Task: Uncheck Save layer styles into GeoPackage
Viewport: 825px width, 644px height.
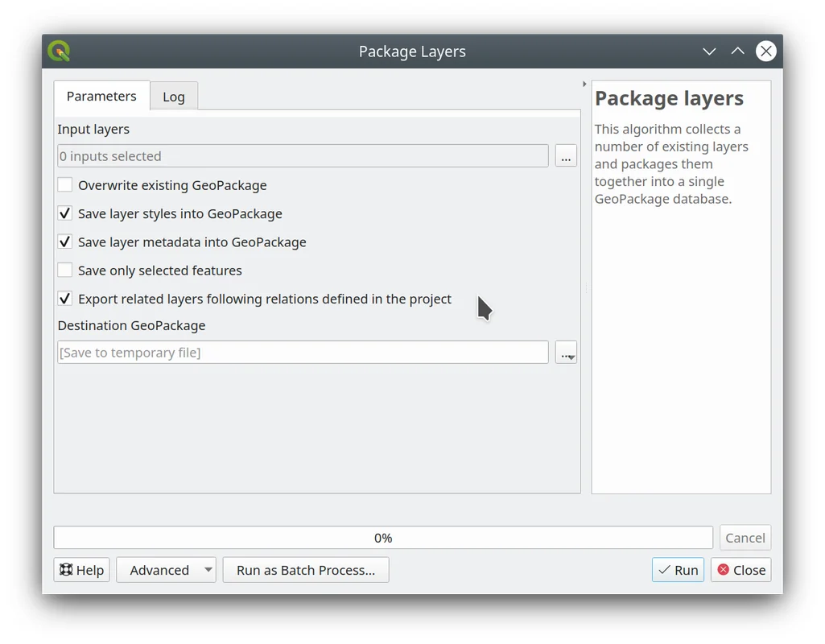Action: pyautogui.click(x=65, y=214)
